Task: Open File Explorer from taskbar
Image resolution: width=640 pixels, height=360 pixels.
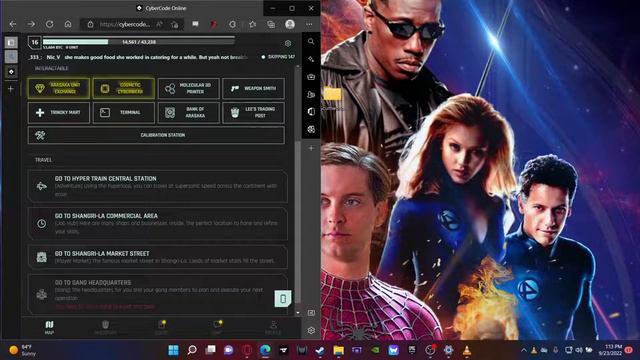Action: (338, 350)
